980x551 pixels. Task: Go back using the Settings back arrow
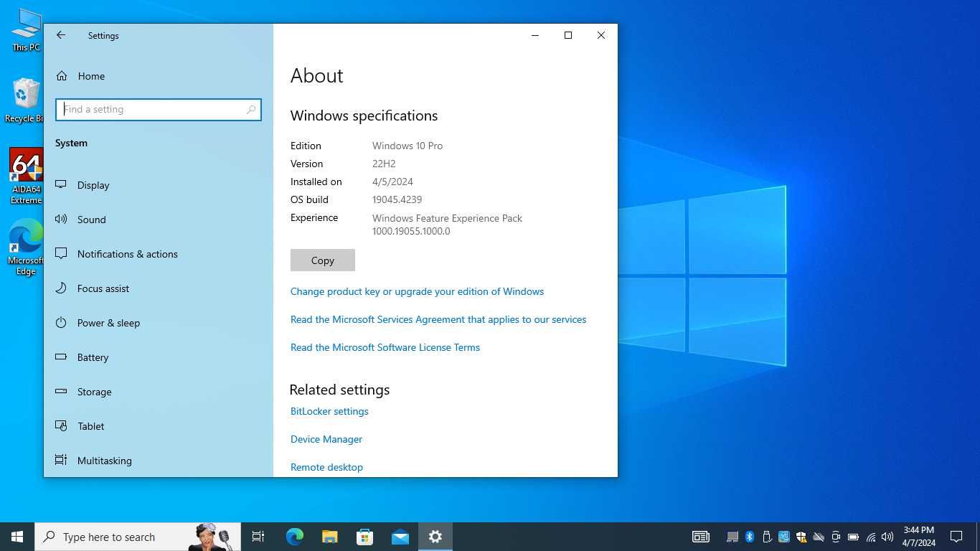[x=61, y=35]
